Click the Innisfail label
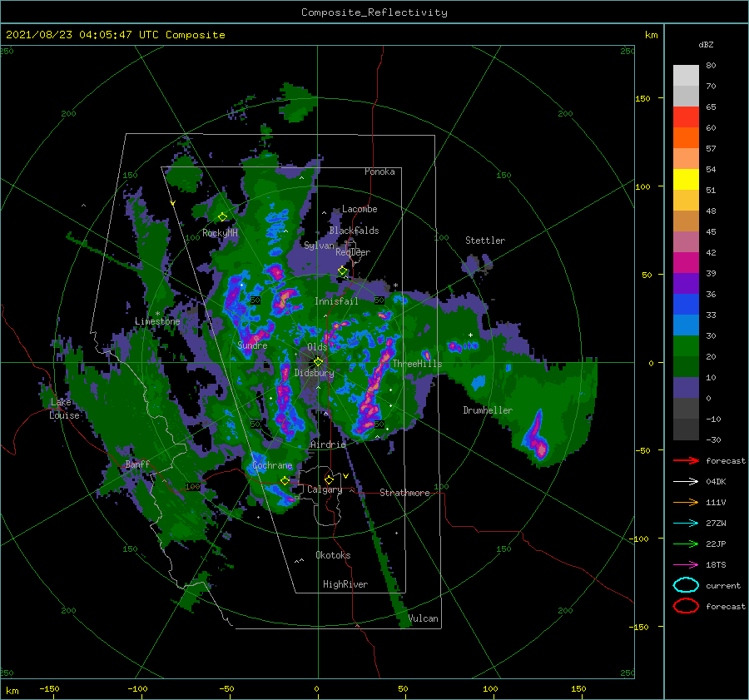The width and height of the screenshot is (749, 700). [x=336, y=301]
